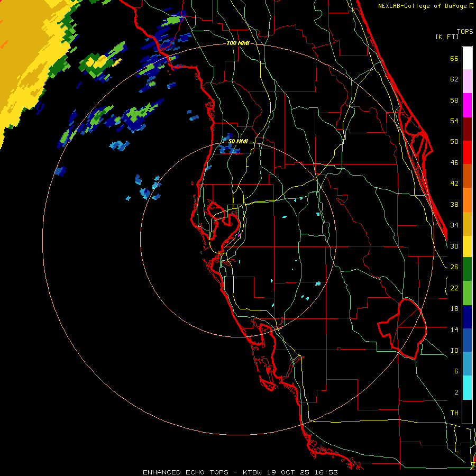Pick the magenta legend swatch
The height and width of the screenshot is (476, 476).
[x=467, y=105]
